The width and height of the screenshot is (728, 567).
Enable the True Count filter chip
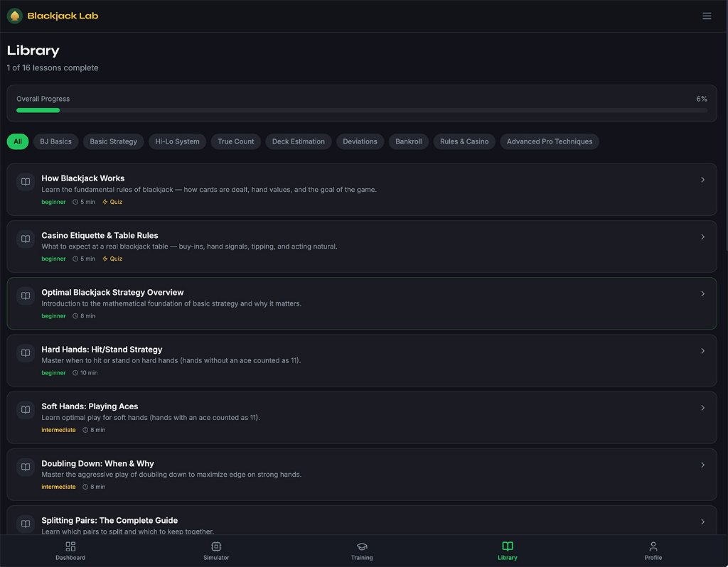(235, 141)
